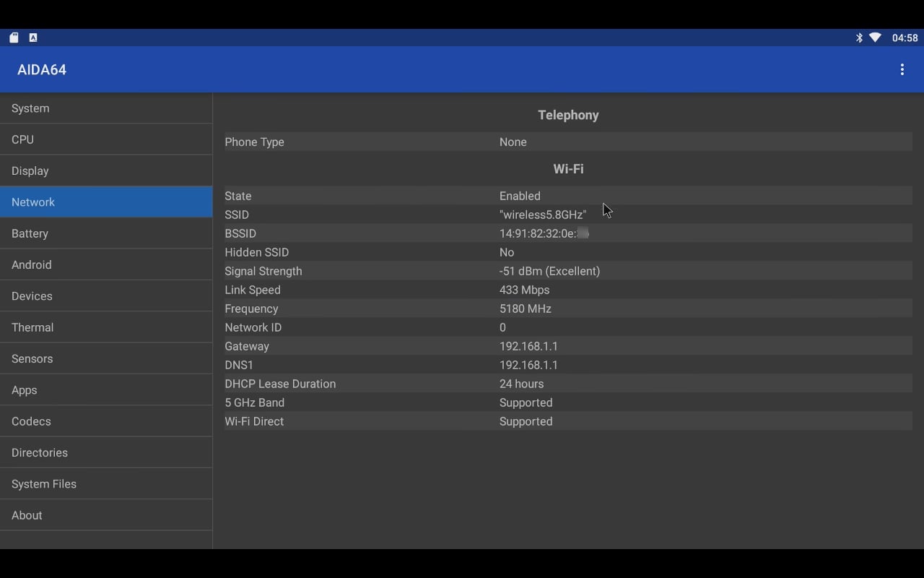
Task: Click the DNS1 value 192.168.1.1
Action: [x=528, y=365]
